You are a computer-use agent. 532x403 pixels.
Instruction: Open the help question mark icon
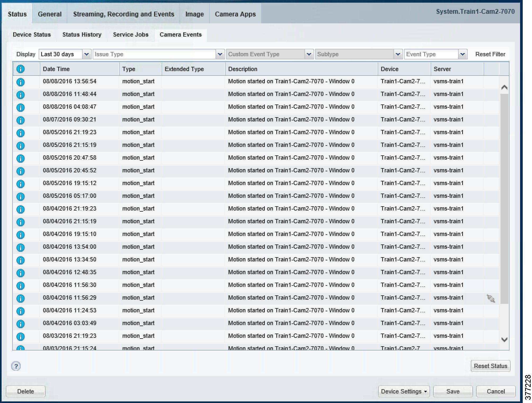coord(16,366)
